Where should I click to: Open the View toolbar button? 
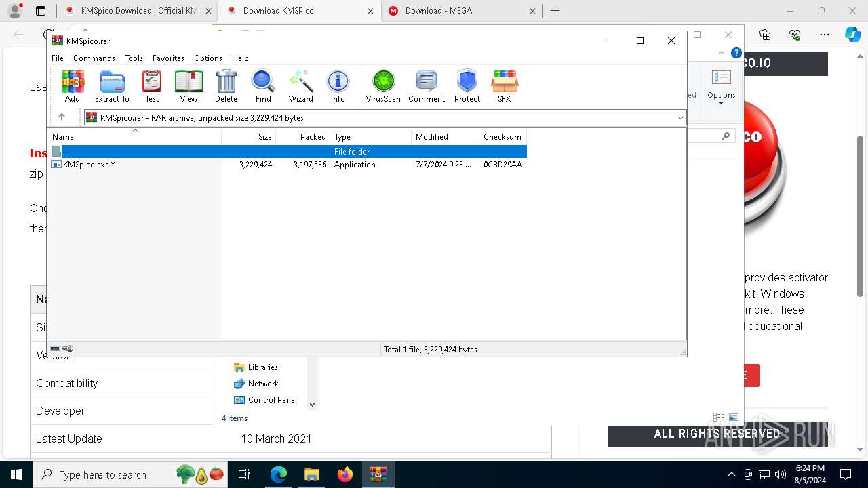tap(189, 86)
